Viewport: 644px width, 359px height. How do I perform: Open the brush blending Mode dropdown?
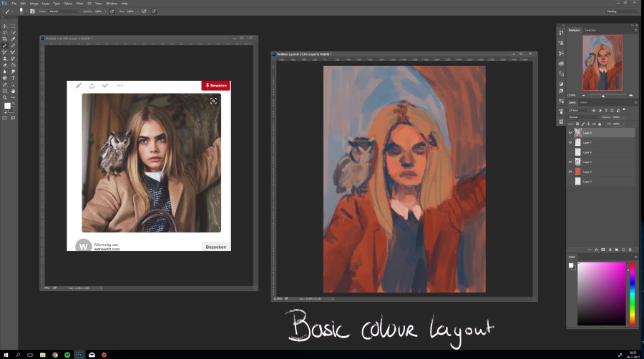point(64,11)
